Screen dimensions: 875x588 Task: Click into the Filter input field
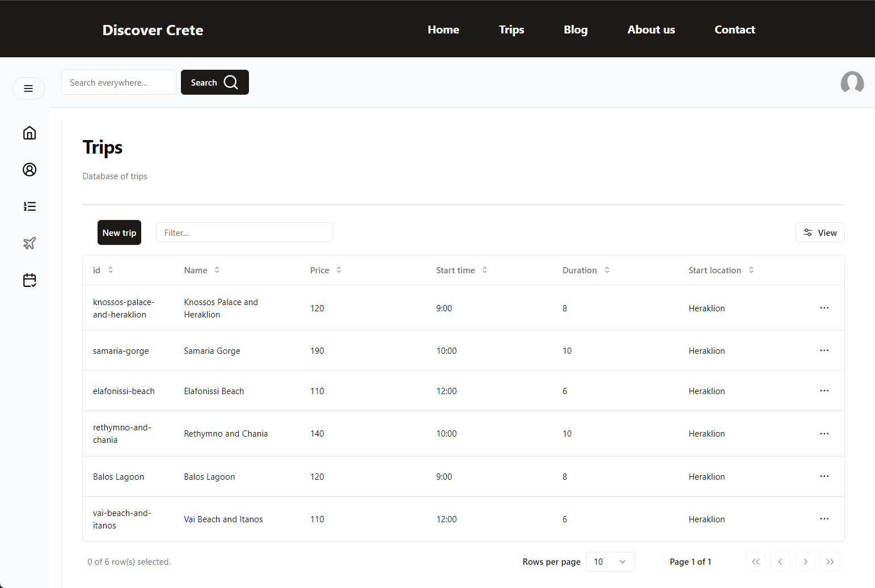click(244, 232)
